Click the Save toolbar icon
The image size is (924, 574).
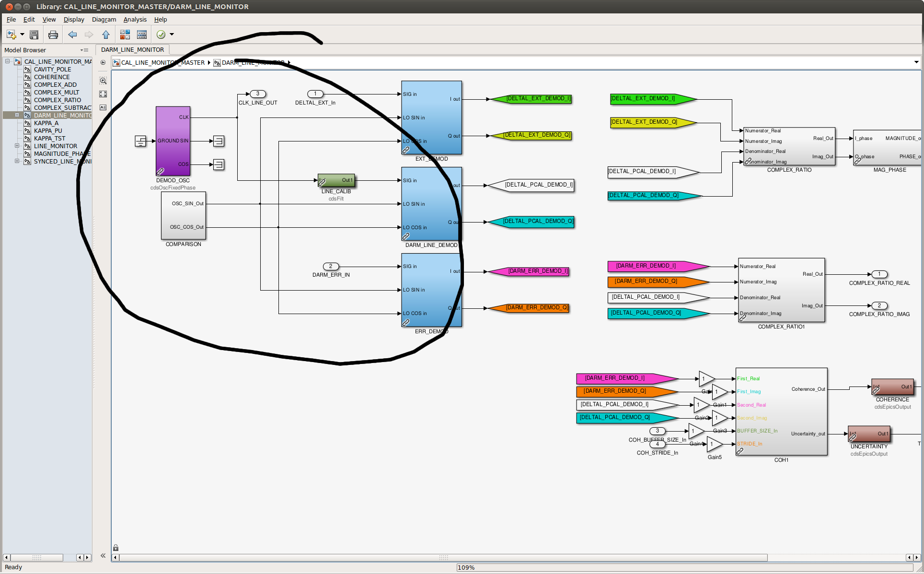(x=34, y=35)
